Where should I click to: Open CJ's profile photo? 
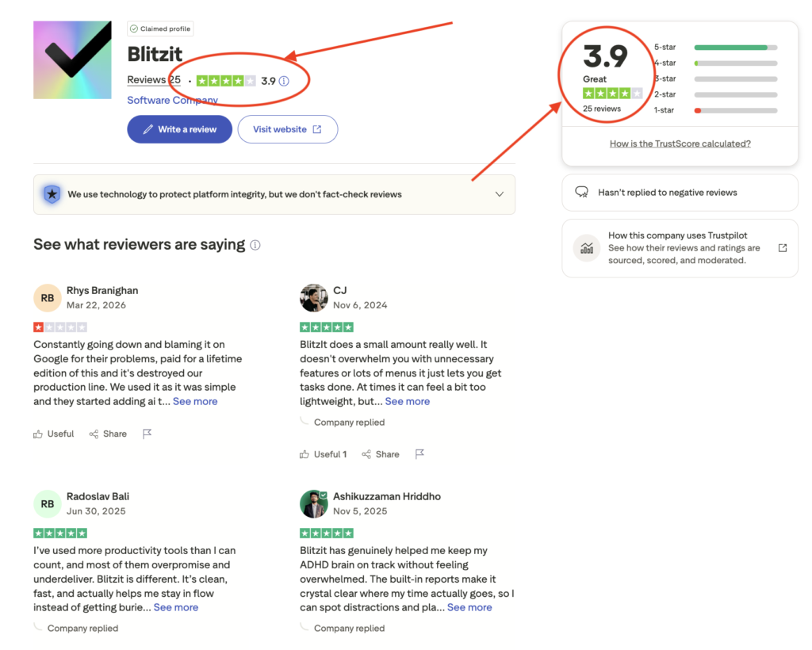(314, 298)
